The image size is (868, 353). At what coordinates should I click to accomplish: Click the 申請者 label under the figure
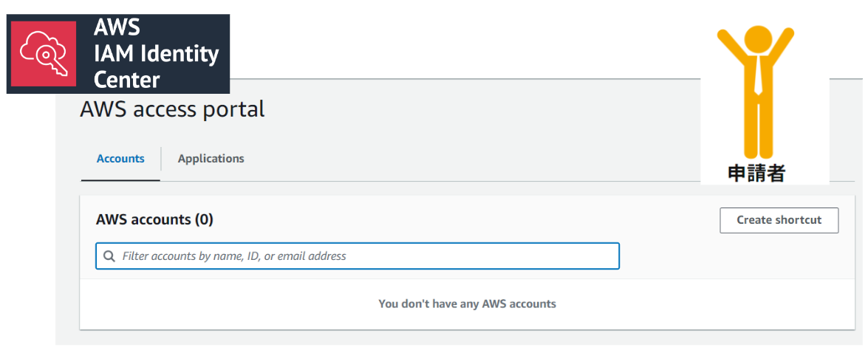[756, 174]
